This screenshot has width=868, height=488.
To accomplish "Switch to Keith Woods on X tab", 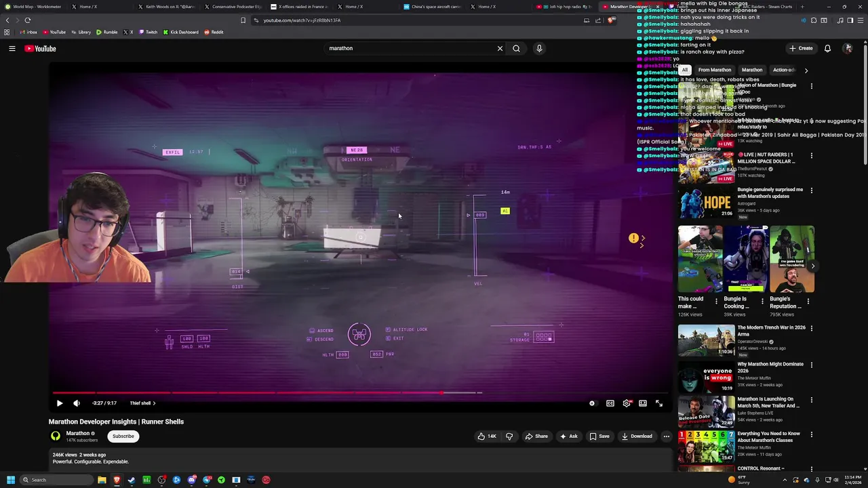I will pos(167,7).
